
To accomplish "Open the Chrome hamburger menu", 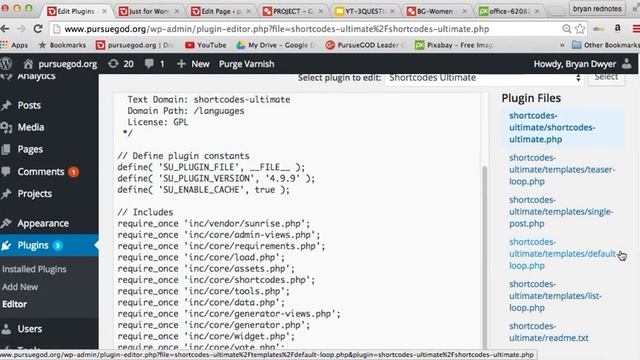I will click(636, 29).
